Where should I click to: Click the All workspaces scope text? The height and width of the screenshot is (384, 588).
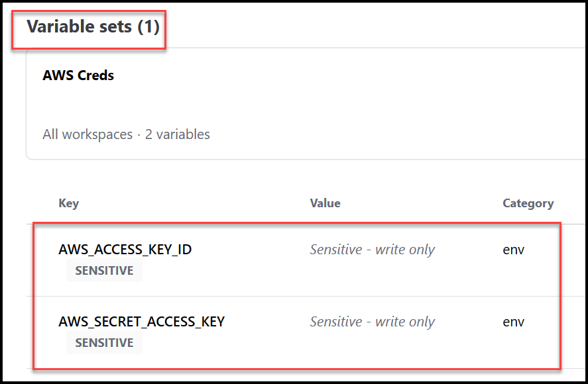pos(88,134)
